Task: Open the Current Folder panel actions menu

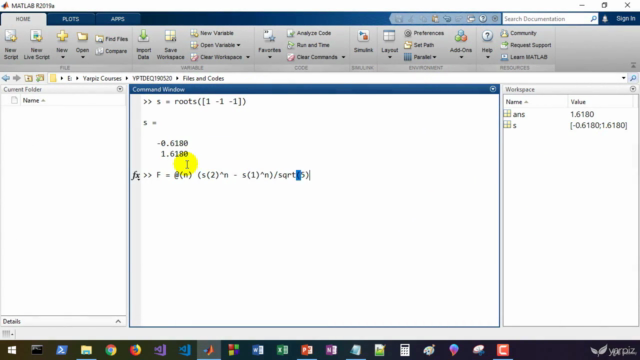Action: [120, 89]
